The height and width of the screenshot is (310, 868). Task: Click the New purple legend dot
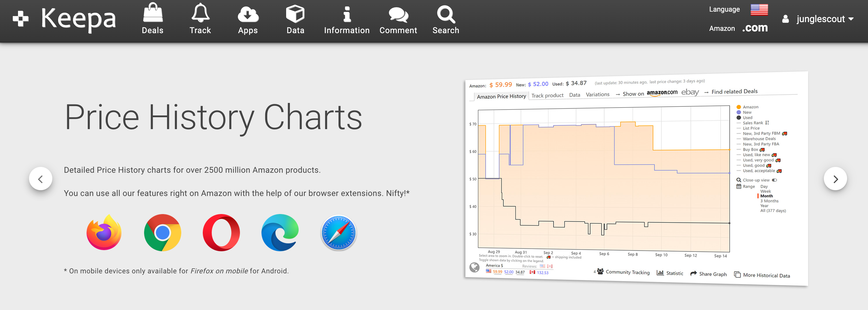739,112
